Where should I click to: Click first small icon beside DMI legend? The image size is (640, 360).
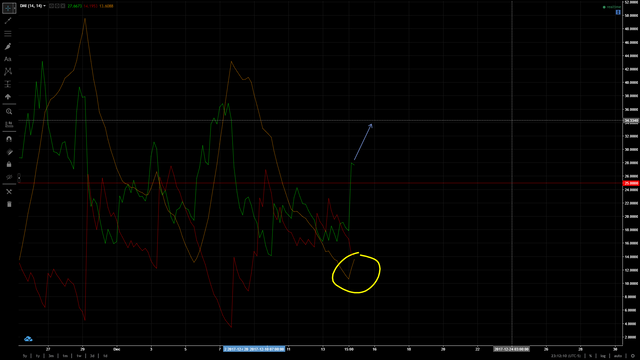pyautogui.click(x=51, y=6)
